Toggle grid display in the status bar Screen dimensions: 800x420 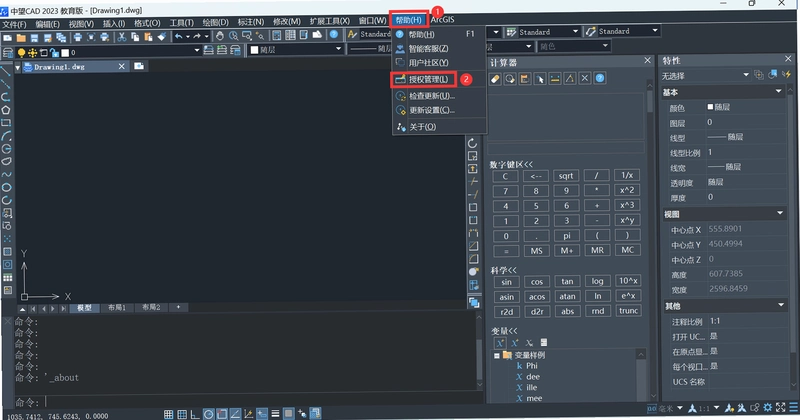point(182,414)
